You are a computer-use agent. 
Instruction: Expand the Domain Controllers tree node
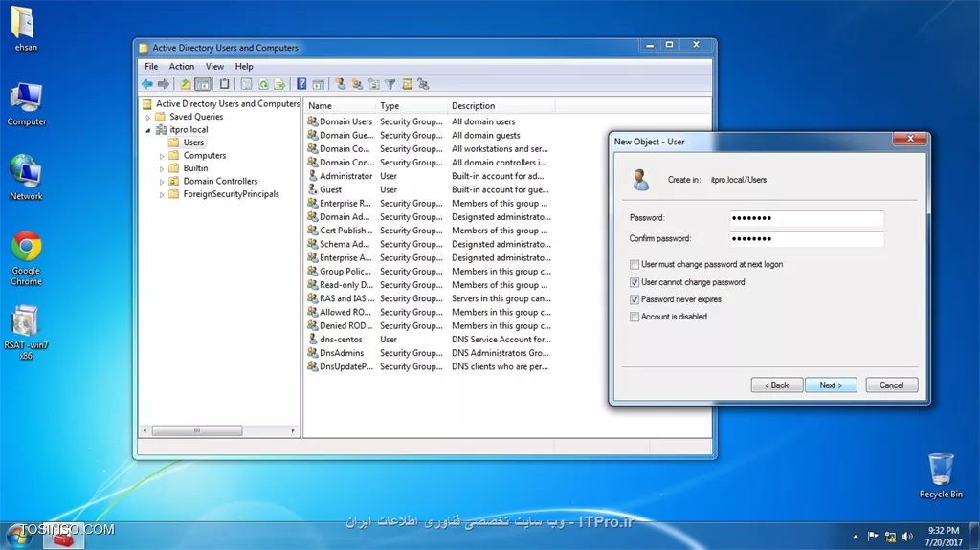pyautogui.click(x=161, y=181)
